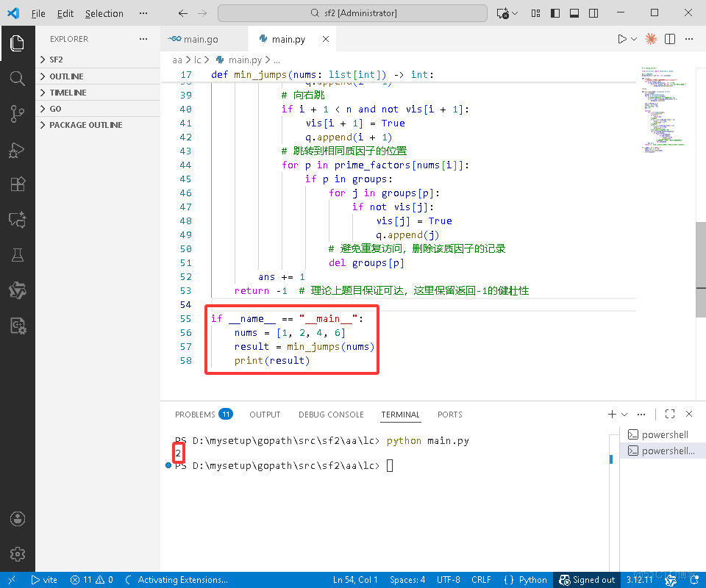Open the Testing beaker view
This screenshot has height=588, width=706.
click(17, 255)
